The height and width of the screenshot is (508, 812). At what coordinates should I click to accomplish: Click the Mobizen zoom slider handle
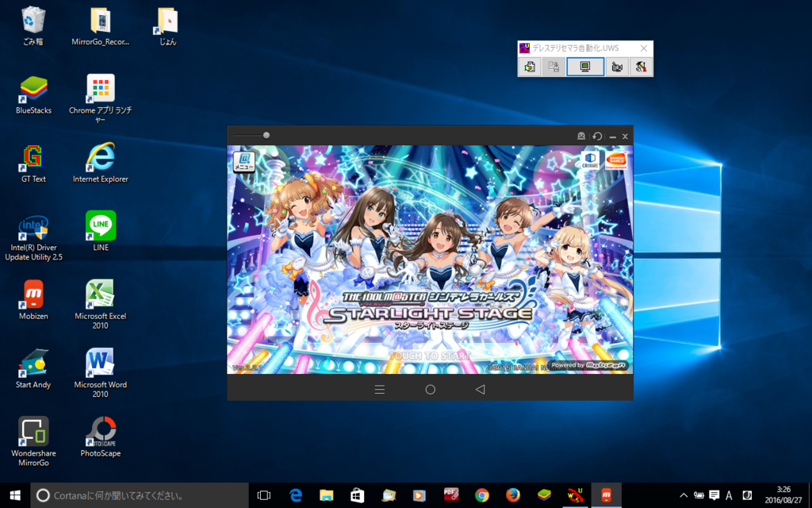pos(266,135)
